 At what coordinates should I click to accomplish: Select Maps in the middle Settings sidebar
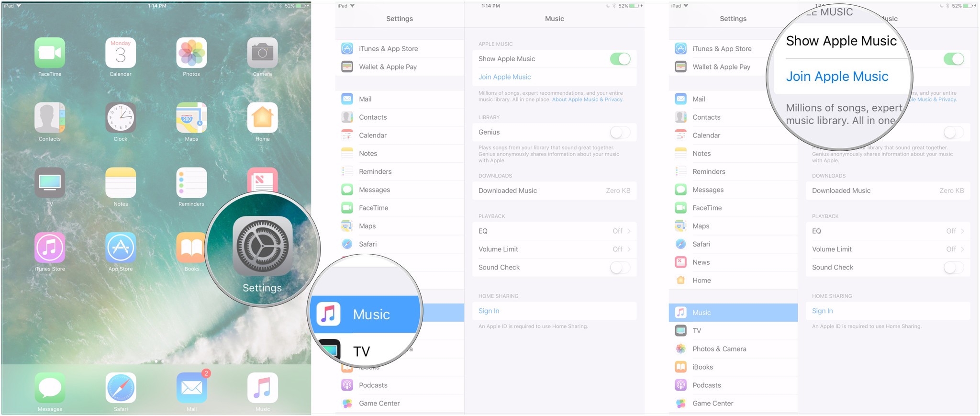click(400, 226)
